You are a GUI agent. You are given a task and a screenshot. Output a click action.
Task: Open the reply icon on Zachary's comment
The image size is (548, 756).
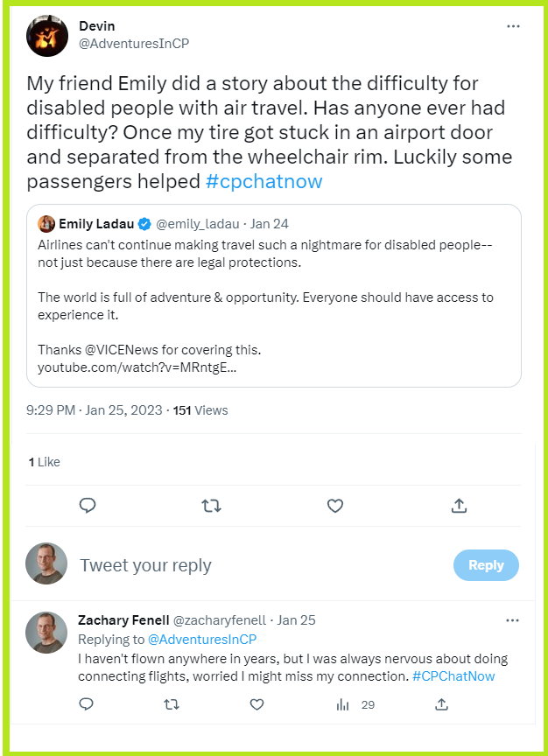[x=85, y=704]
